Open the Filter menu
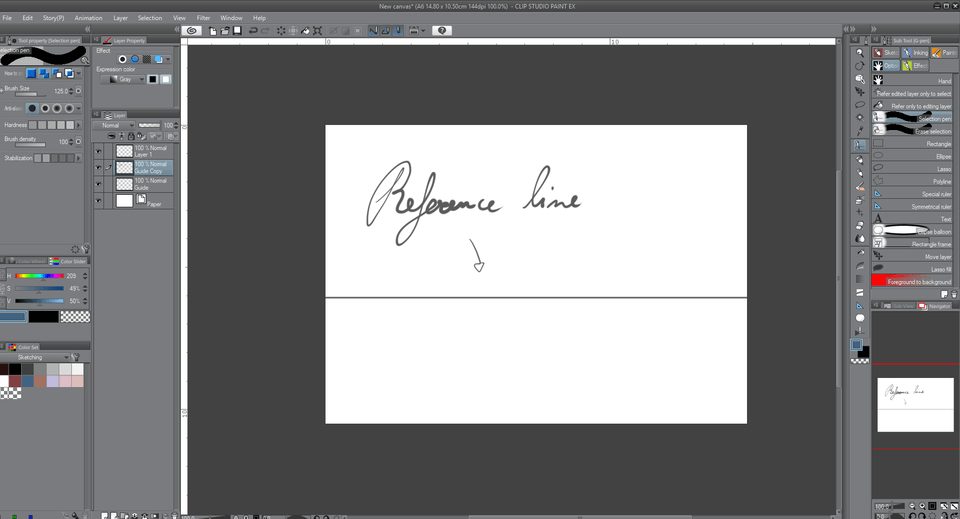 point(203,18)
